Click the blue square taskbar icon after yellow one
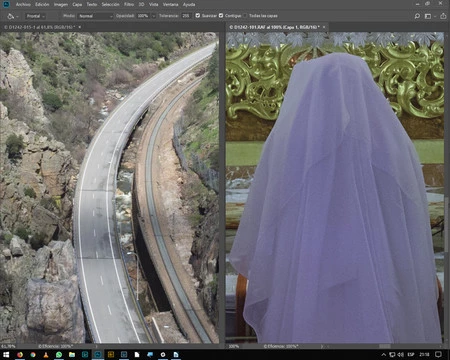Screen dimensions: 450x360 (124, 355)
